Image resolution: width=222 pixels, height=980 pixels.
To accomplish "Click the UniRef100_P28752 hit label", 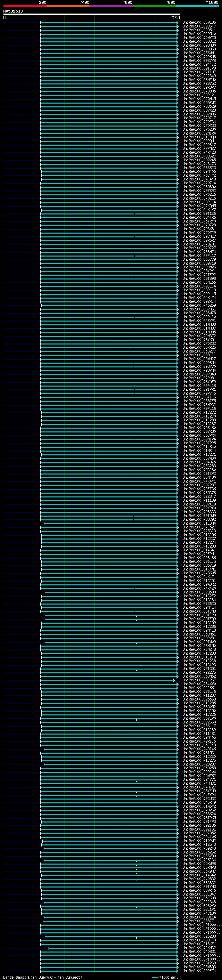I will pyautogui.click(x=199, y=84).
